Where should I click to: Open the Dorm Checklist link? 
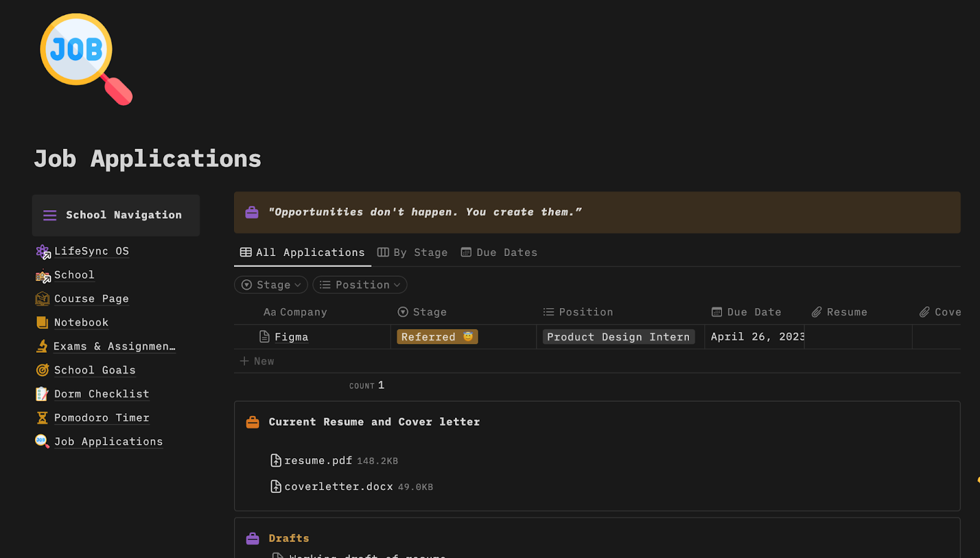(x=102, y=394)
